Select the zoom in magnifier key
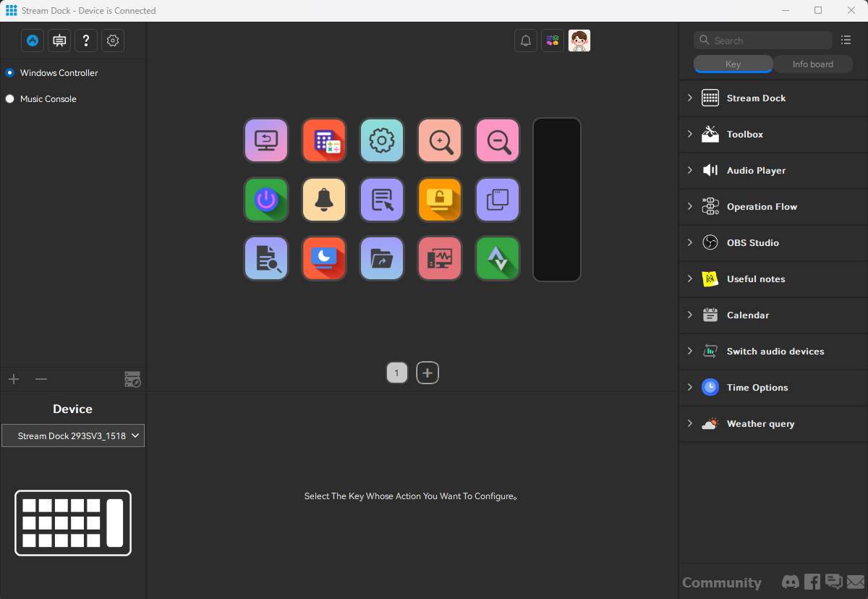Screen dimensions: 868x599 tap(440, 140)
